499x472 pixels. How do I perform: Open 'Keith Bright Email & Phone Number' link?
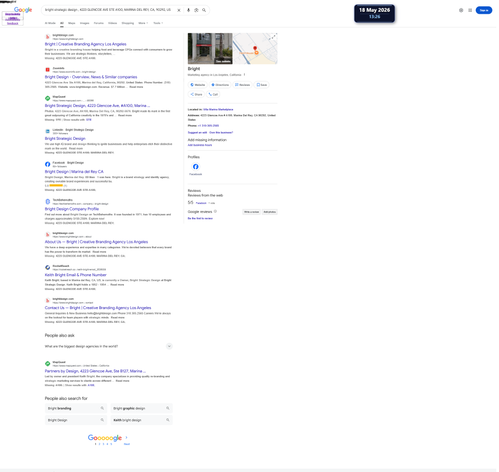point(76,276)
